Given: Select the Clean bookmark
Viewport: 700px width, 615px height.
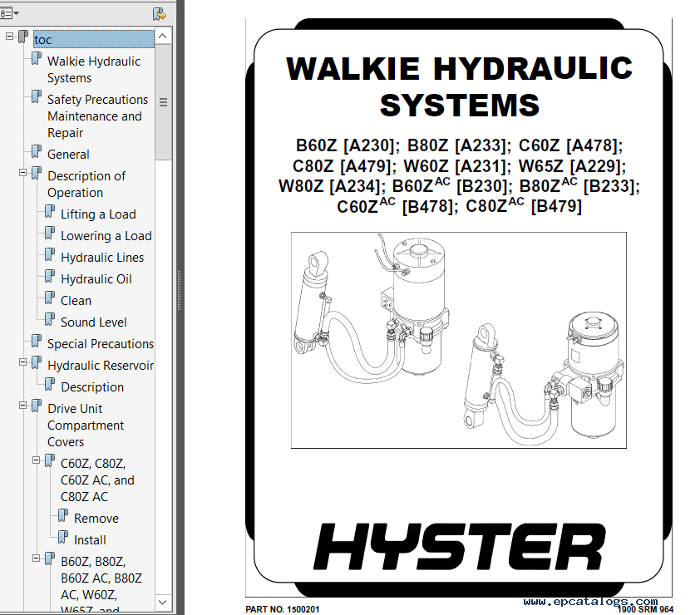Looking at the screenshot, I should [x=76, y=301].
